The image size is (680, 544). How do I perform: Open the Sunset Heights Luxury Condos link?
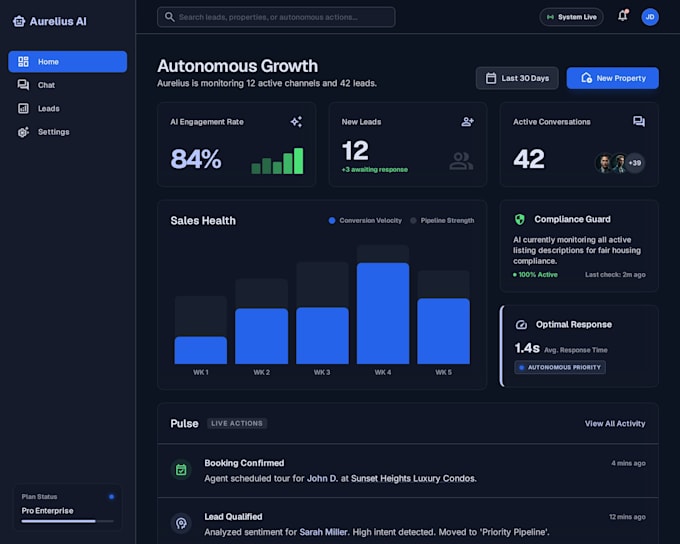[x=413, y=478]
